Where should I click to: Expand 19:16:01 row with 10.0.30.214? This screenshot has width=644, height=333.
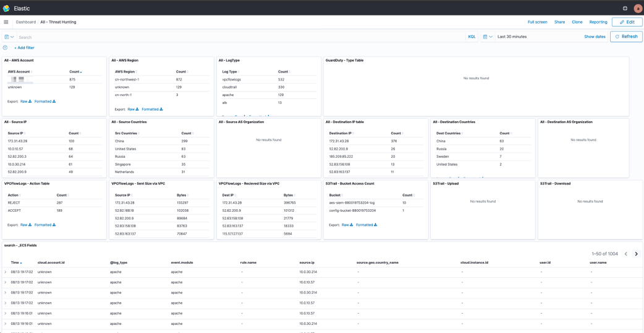(x=6, y=323)
